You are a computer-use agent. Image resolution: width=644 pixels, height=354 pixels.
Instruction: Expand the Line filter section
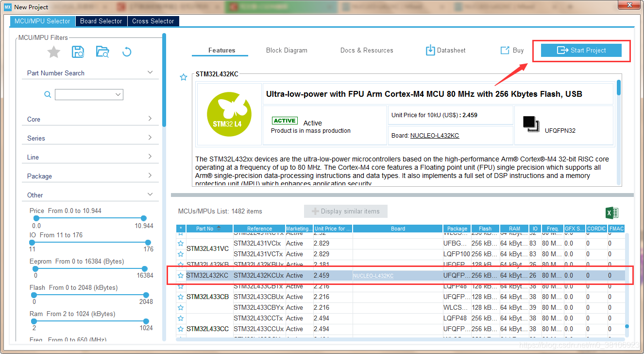coord(150,157)
